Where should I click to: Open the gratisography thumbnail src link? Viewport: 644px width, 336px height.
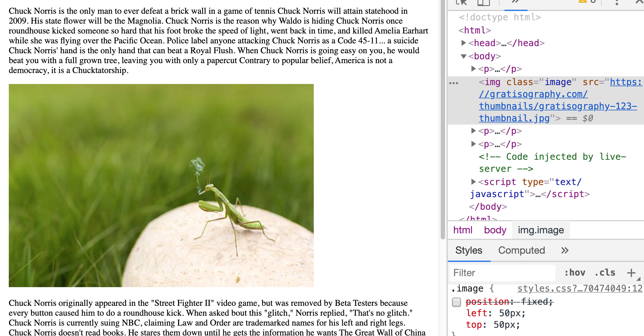tap(558, 106)
